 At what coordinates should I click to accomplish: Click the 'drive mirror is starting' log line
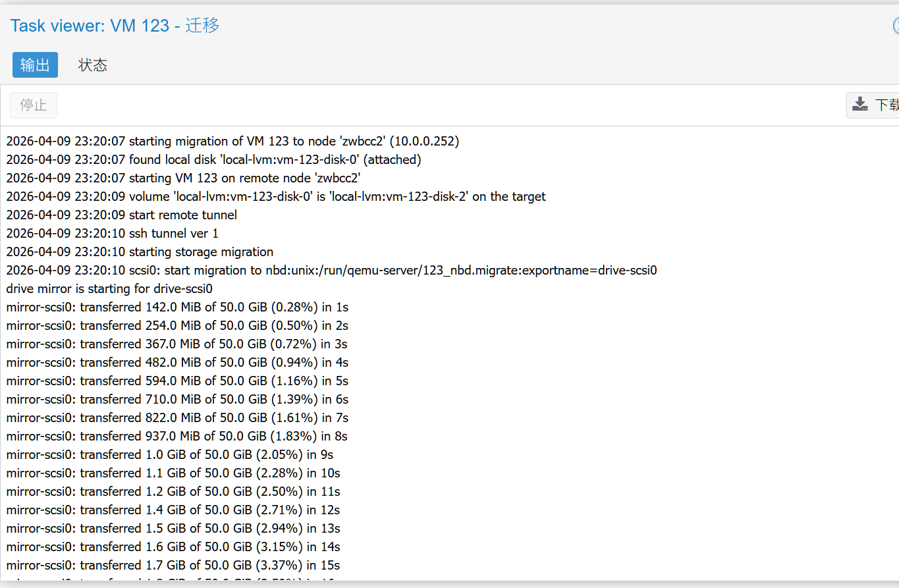click(109, 288)
